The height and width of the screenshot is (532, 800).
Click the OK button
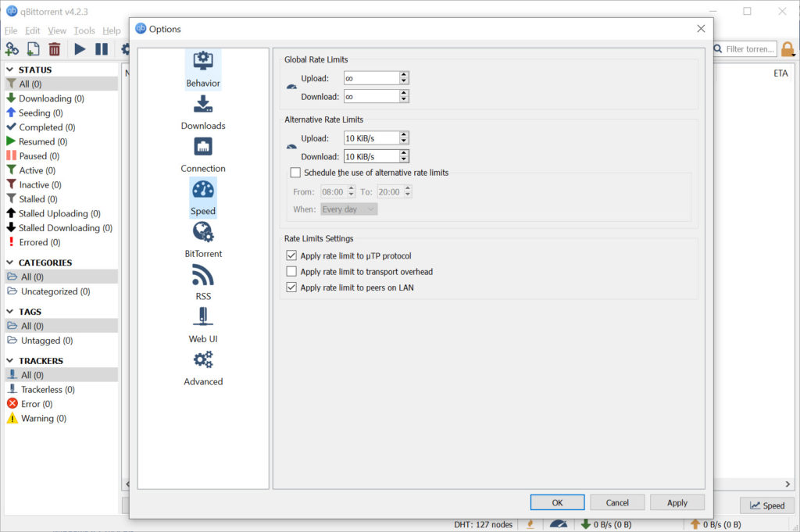click(557, 502)
